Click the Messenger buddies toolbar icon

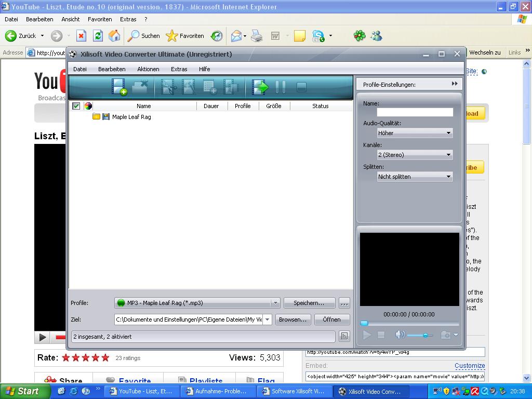click(x=376, y=36)
